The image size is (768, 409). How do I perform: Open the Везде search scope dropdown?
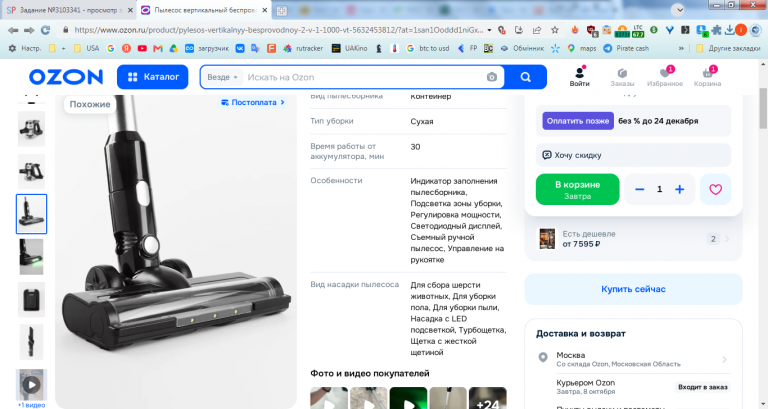pyautogui.click(x=222, y=77)
